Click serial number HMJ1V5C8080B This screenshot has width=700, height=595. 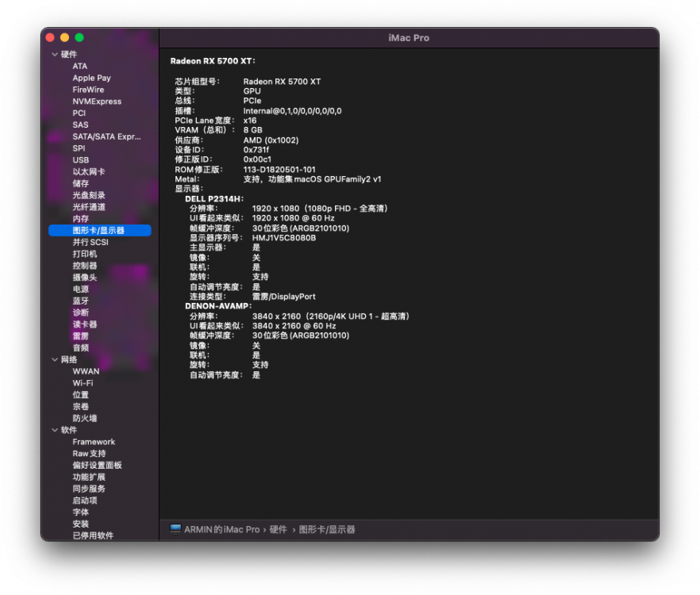284,238
